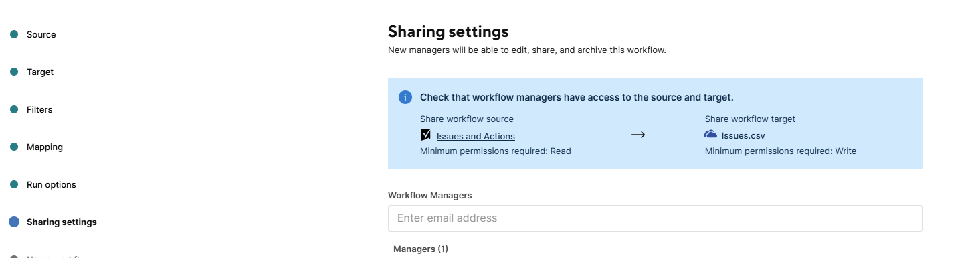Image resolution: width=980 pixels, height=258 pixels.
Task: Click the info icon in the blue banner
Action: pyautogui.click(x=405, y=97)
